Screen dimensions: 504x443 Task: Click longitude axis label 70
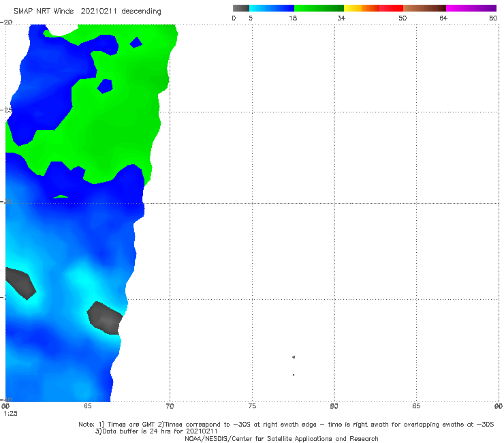click(x=170, y=406)
